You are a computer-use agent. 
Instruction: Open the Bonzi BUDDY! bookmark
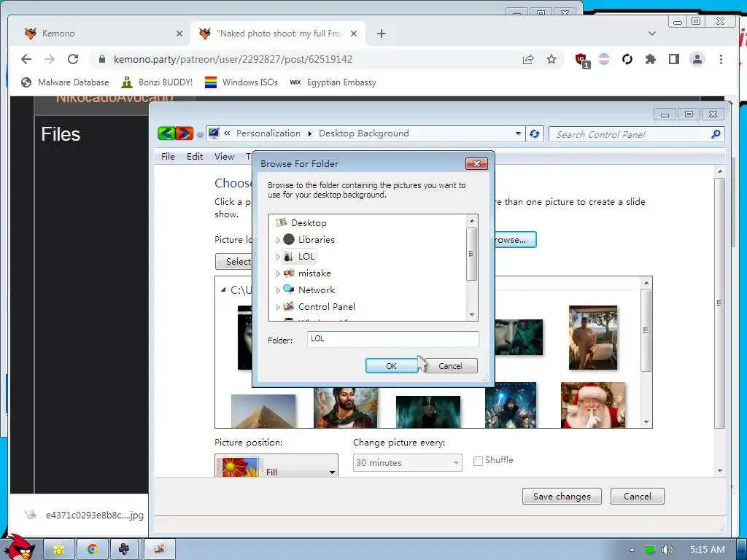click(x=157, y=82)
